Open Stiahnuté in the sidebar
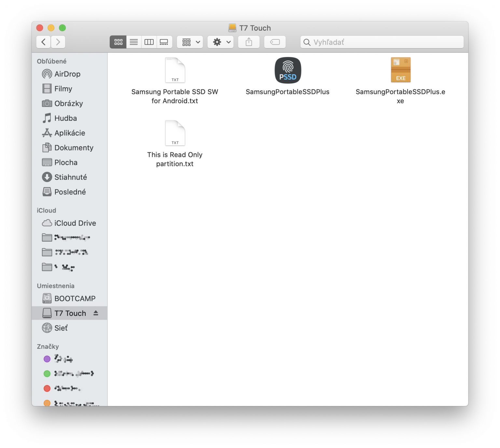 [x=69, y=177]
